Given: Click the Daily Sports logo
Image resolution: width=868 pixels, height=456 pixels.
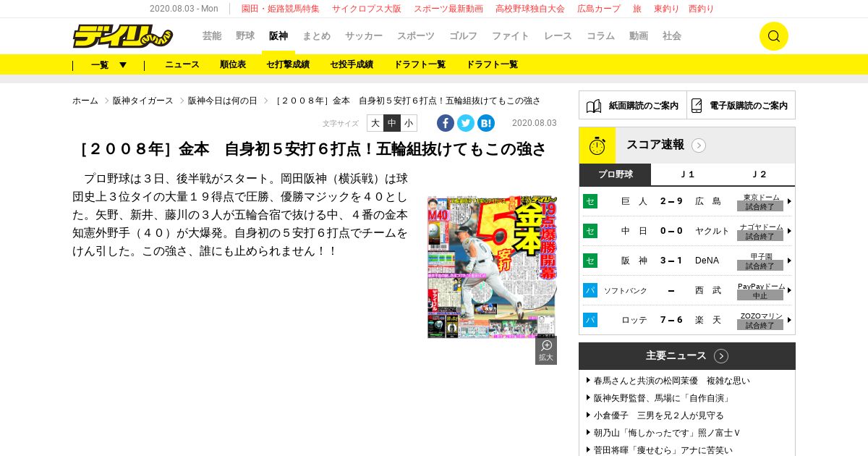Looking at the screenshot, I should (122, 36).
